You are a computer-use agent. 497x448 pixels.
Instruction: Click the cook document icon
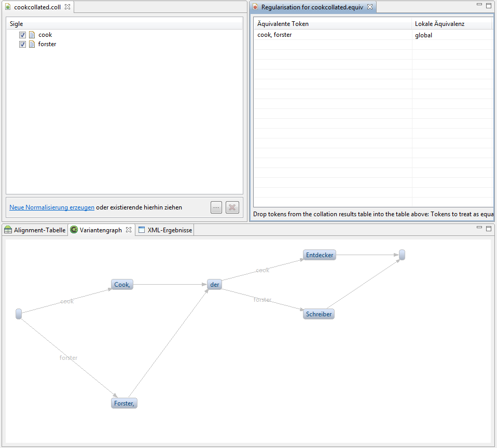pos(32,35)
